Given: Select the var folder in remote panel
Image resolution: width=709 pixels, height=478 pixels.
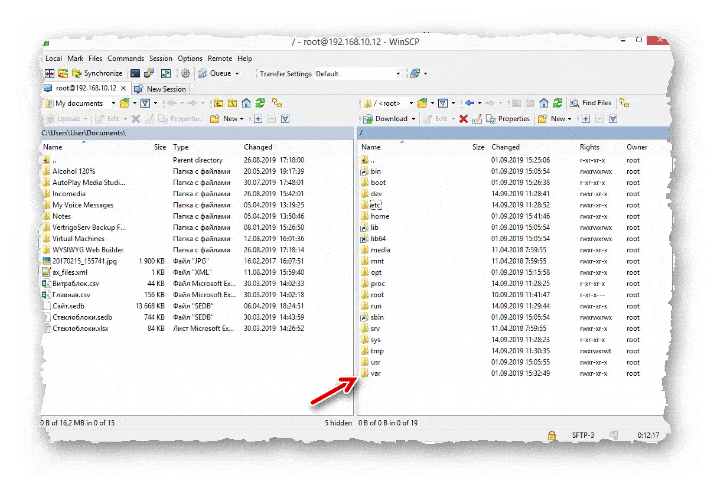Looking at the screenshot, I should [375, 374].
